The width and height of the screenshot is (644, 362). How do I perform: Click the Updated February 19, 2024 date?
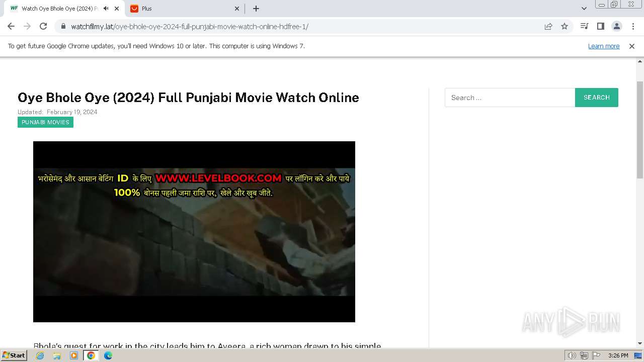pos(57,112)
